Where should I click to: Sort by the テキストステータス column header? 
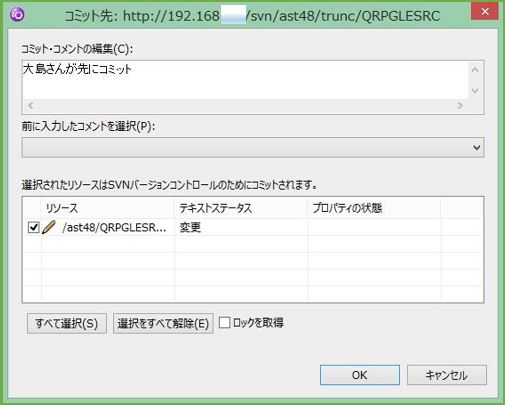coord(241,208)
